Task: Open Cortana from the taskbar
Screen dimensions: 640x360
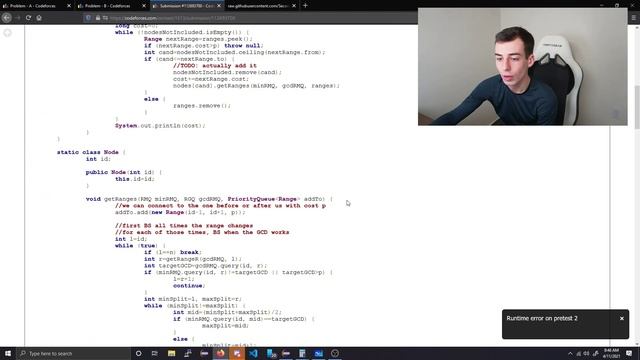Action: [138, 353]
